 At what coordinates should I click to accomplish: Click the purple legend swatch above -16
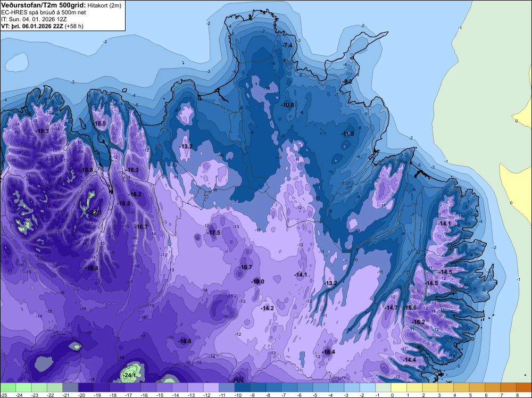pos(148,387)
